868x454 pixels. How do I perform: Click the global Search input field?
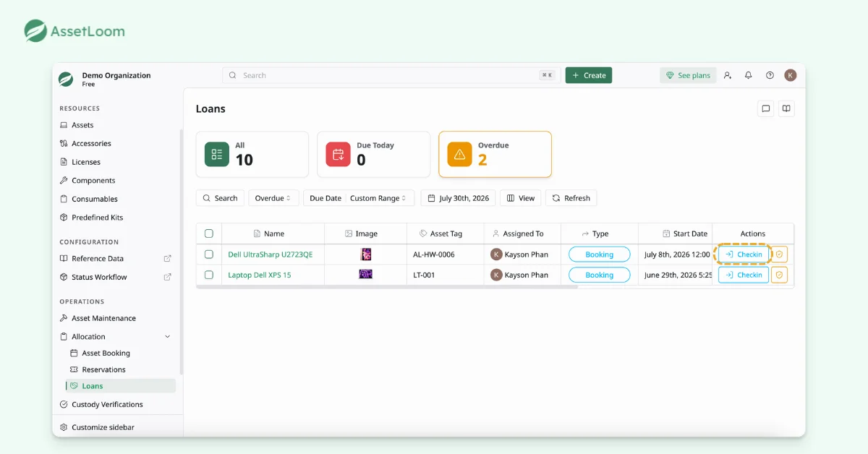click(x=391, y=75)
